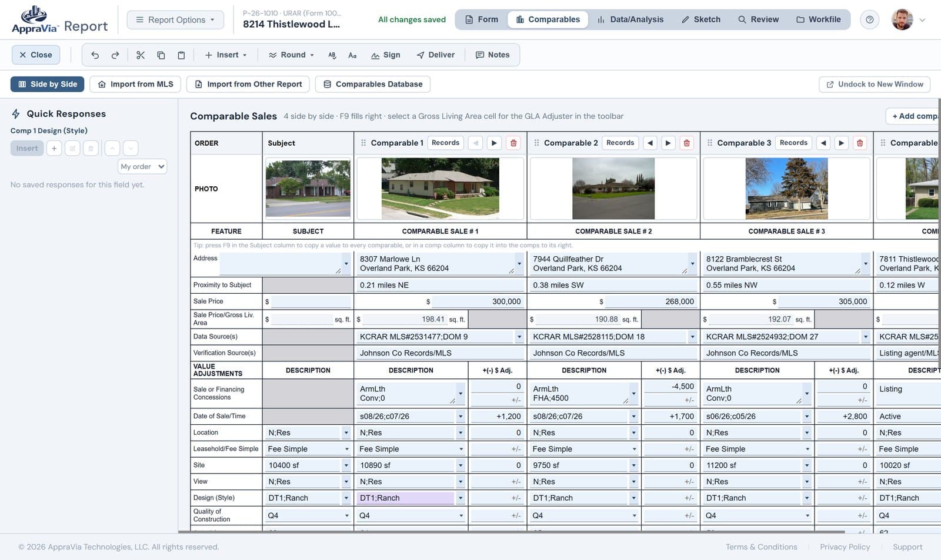Open Records for Comparable 2

coord(620,143)
